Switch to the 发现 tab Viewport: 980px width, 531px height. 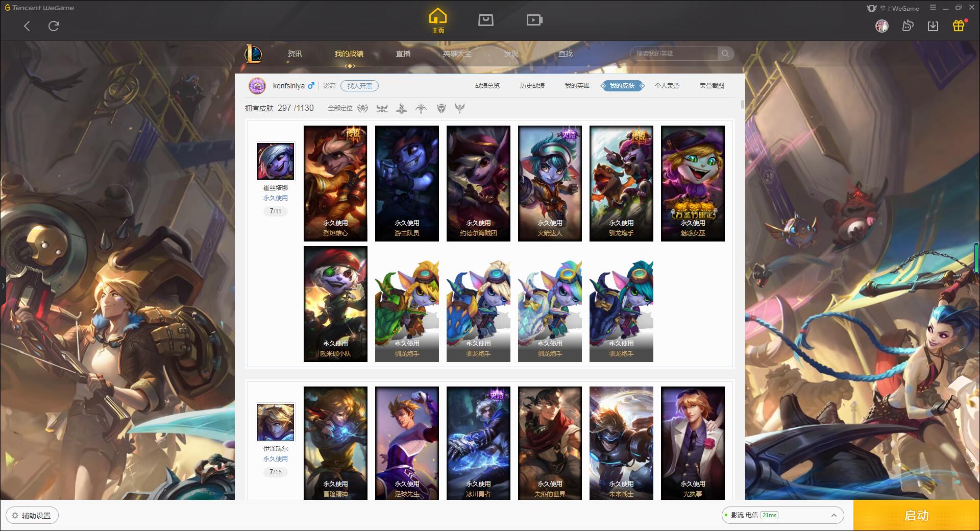(x=511, y=54)
